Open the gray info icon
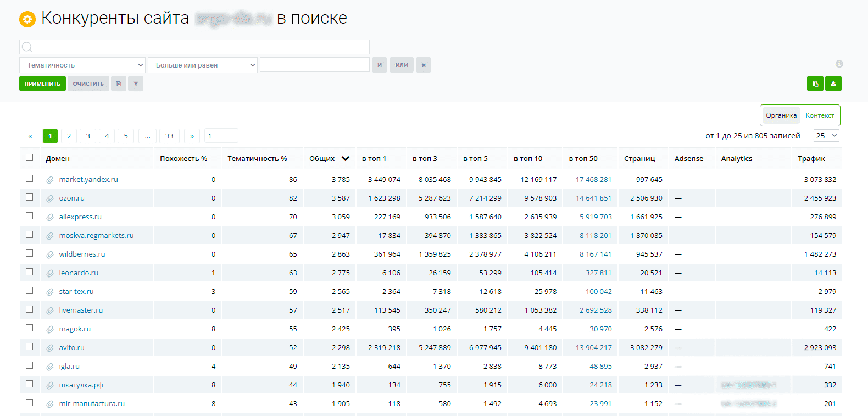Image resolution: width=868 pixels, height=416 pixels. click(x=839, y=64)
